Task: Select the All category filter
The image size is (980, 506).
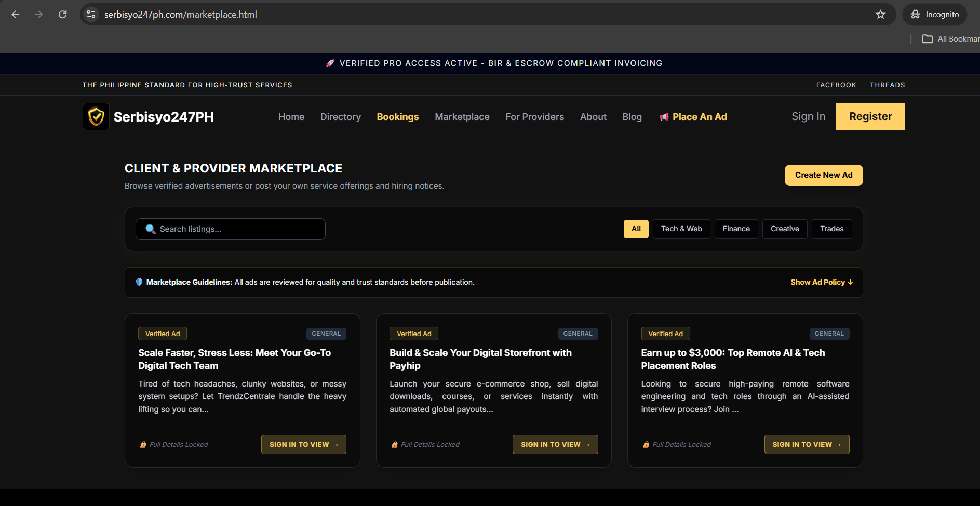Action: [x=636, y=229]
